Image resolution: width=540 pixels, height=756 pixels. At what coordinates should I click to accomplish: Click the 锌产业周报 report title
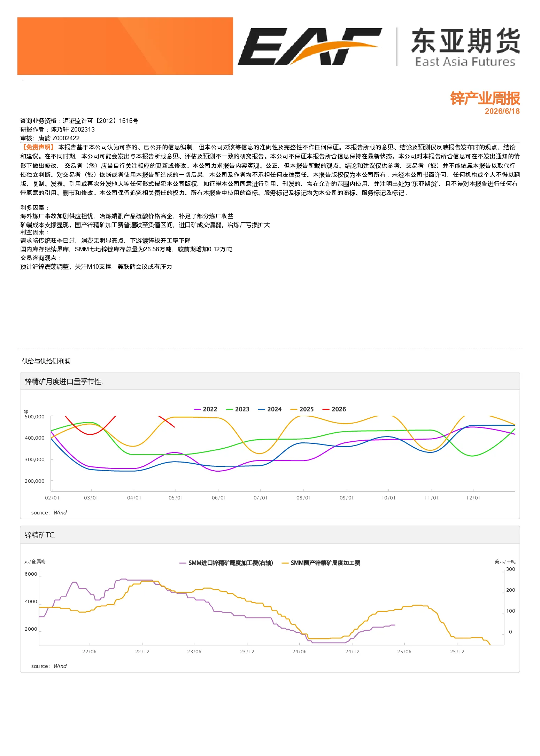click(485, 99)
